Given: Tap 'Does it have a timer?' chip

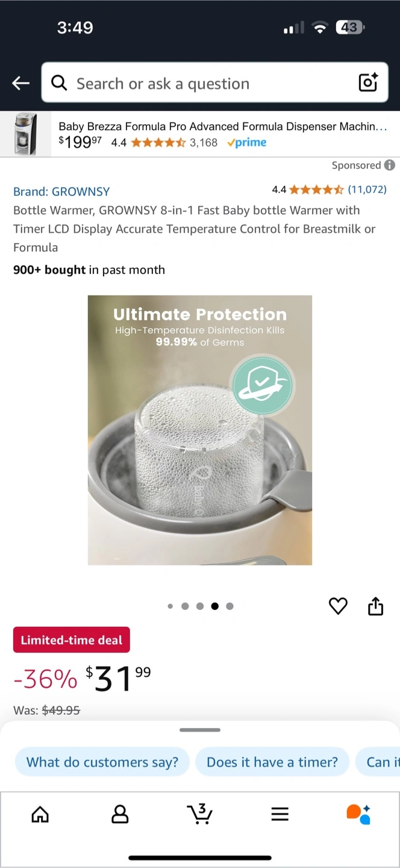Looking at the screenshot, I should (272, 762).
